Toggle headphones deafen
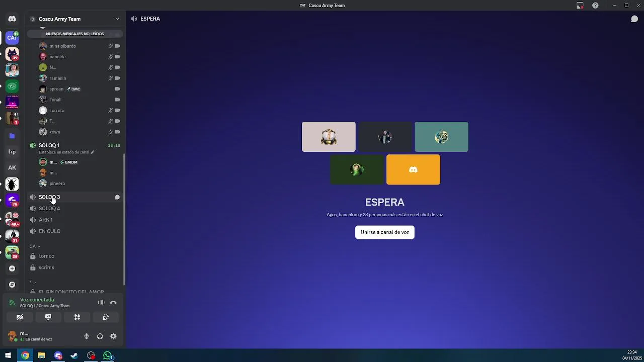The width and height of the screenshot is (644, 362). pyautogui.click(x=100, y=336)
